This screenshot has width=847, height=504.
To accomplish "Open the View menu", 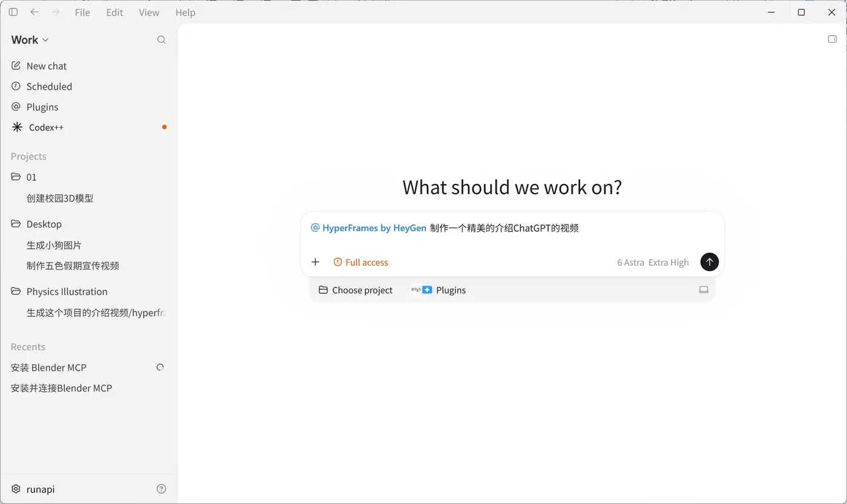I will (149, 12).
